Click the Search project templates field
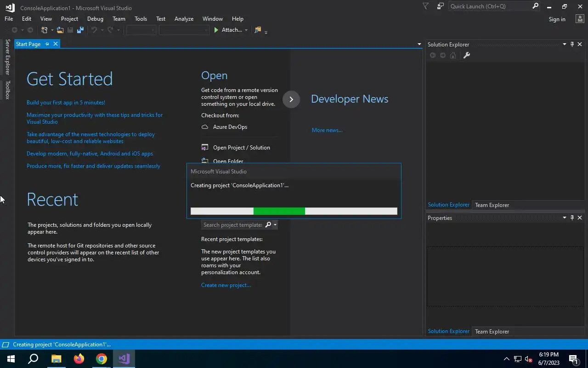 pos(233,224)
